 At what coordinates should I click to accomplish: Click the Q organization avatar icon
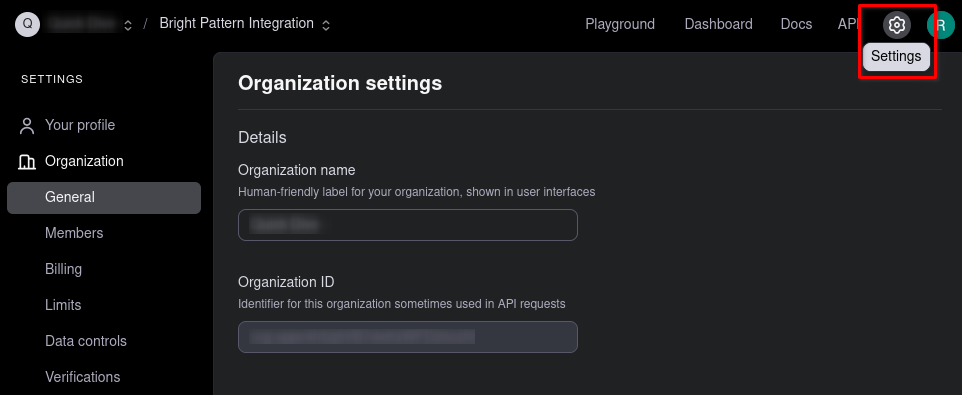tap(28, 25)
